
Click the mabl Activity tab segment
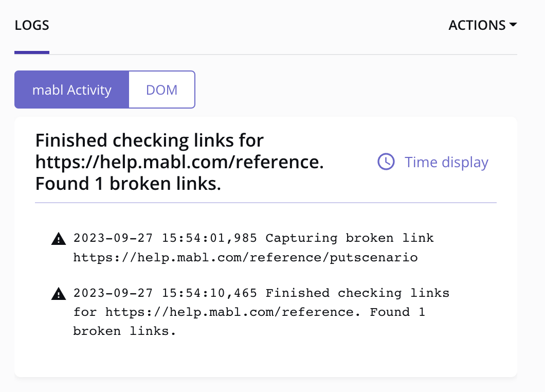tap(71, 90)
